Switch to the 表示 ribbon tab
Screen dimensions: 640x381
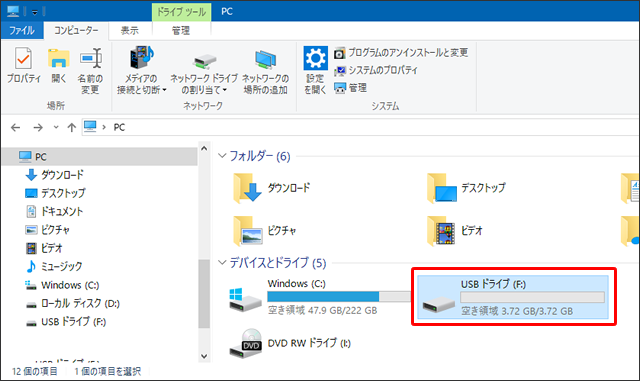[x=130, y=30]
